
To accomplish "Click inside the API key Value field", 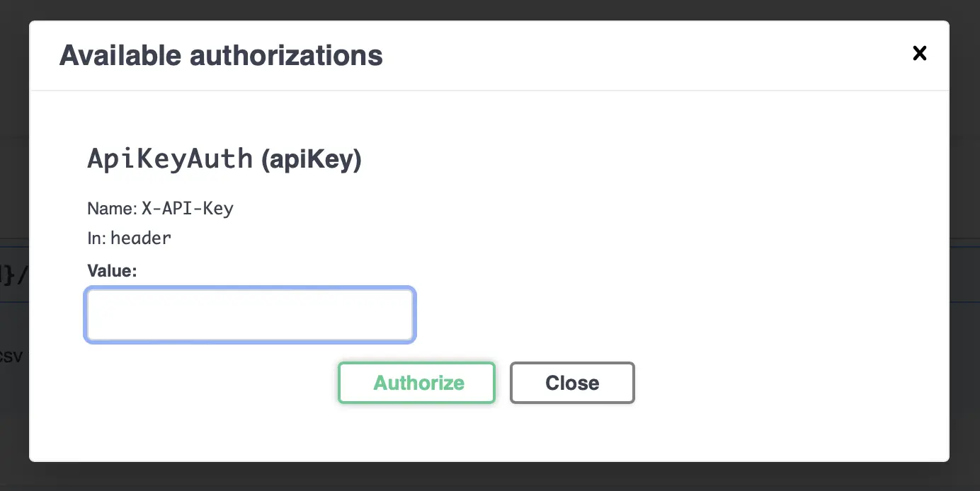I will tap(249, 314).
